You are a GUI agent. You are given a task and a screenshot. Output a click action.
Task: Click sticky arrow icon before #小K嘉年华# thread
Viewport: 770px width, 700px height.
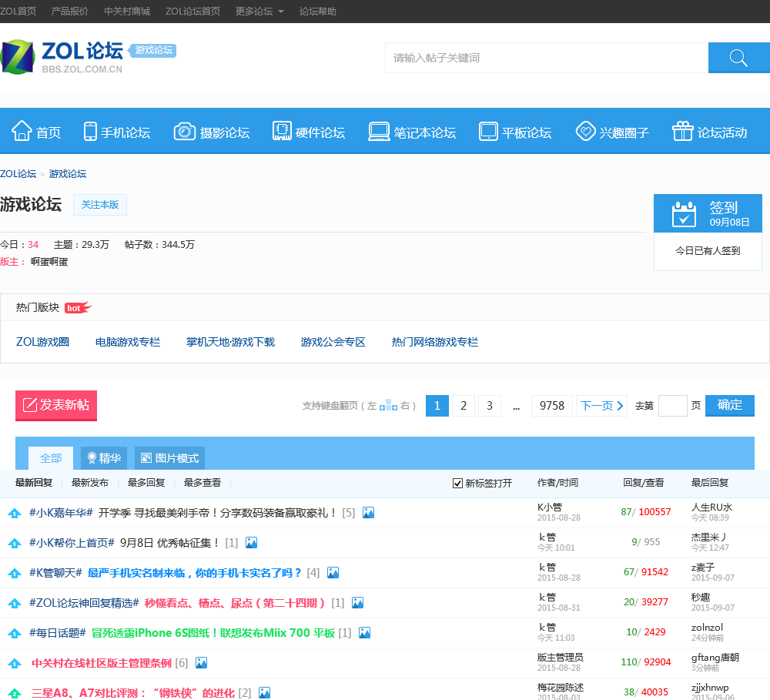(x=15, y=514)
